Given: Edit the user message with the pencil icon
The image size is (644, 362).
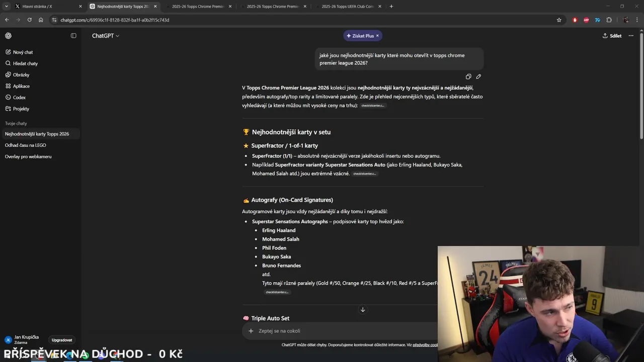Looking at the screenshot, I should pos(478,77).
